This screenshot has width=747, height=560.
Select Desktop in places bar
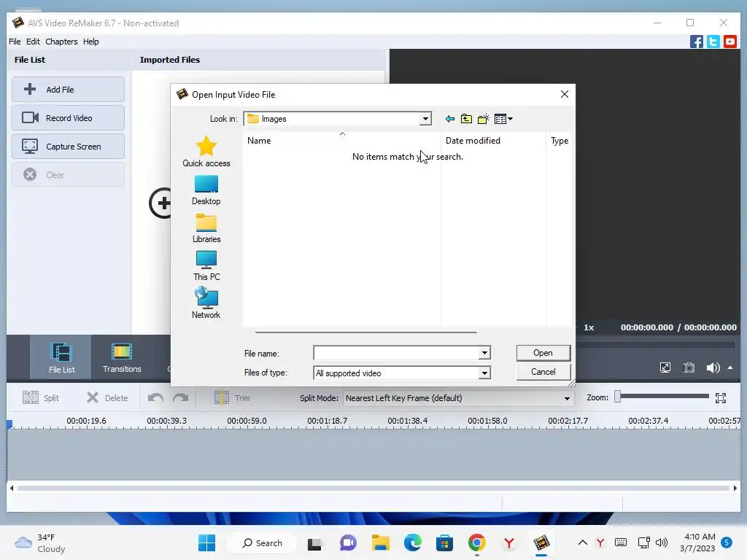pos(206,190)
